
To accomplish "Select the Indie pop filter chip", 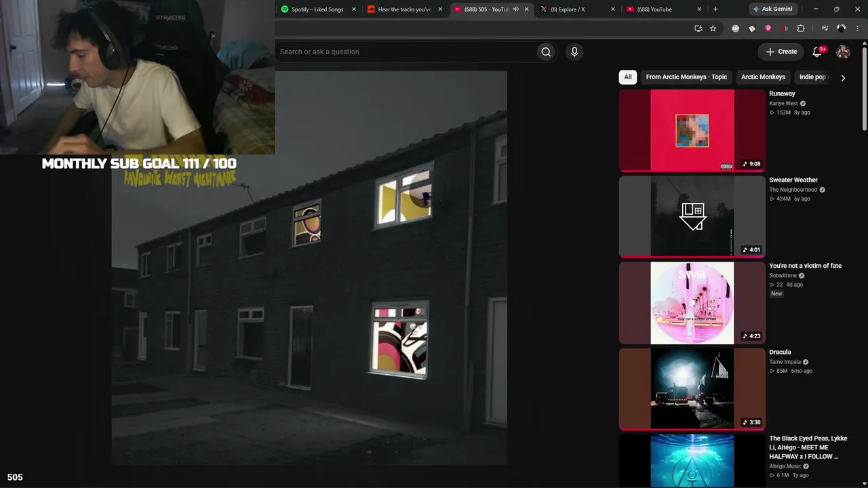I will [x=812, y=77].
